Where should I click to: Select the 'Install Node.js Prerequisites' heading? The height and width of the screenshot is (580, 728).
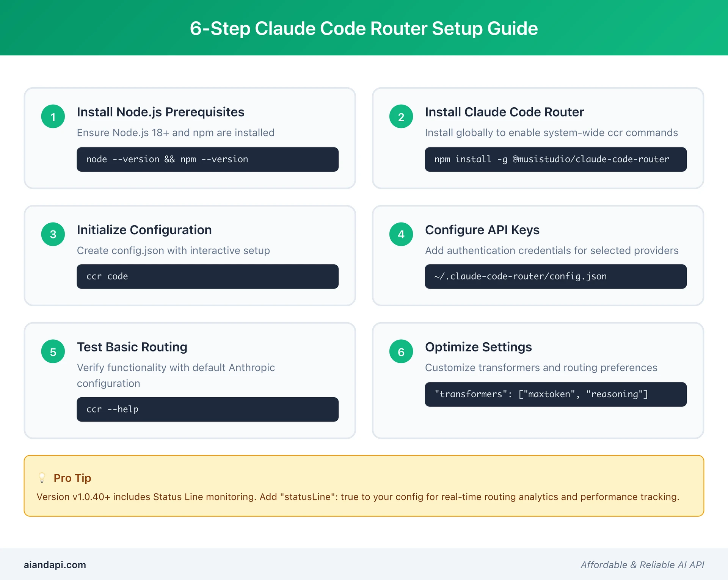[x=160, y=112]
